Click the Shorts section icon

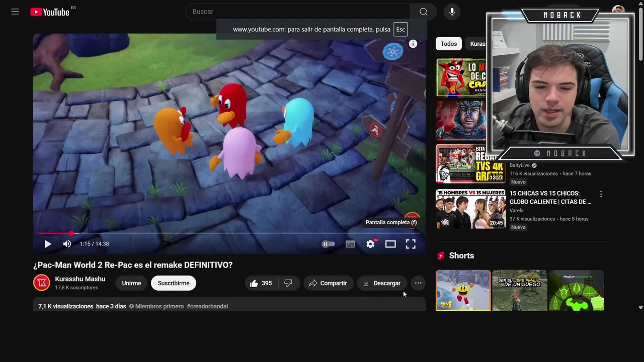pos(441,255)
